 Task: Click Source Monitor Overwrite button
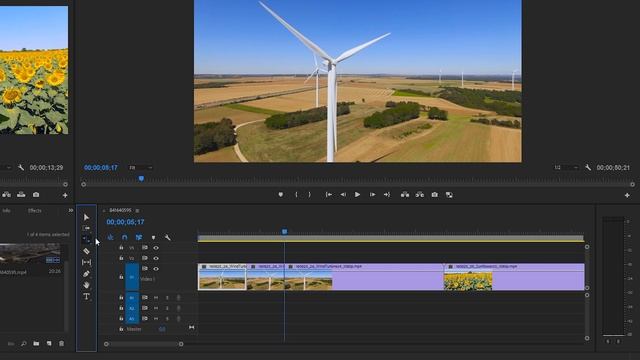(x=21, y=195)
